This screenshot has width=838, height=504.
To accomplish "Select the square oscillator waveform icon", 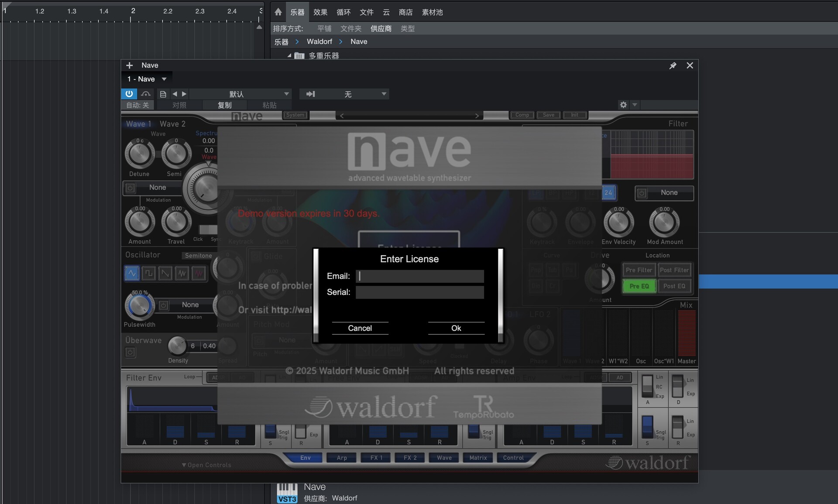I will (148, 274).
